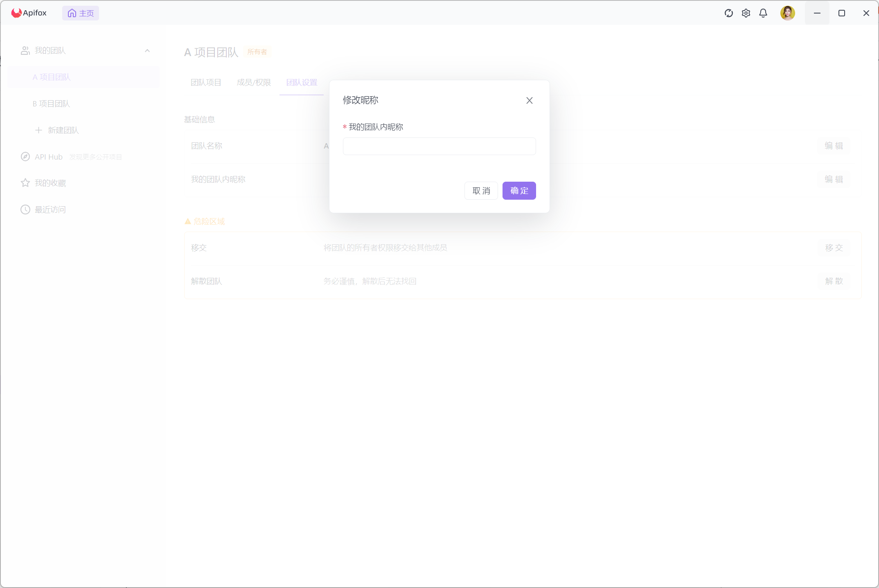
Task: Click the user avatar picture
Action: (x=787, y=13)
